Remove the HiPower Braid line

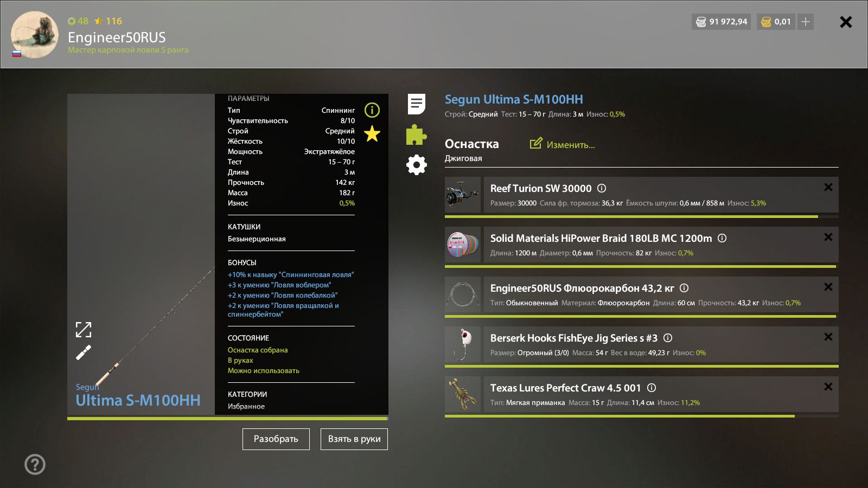point(828,237)
